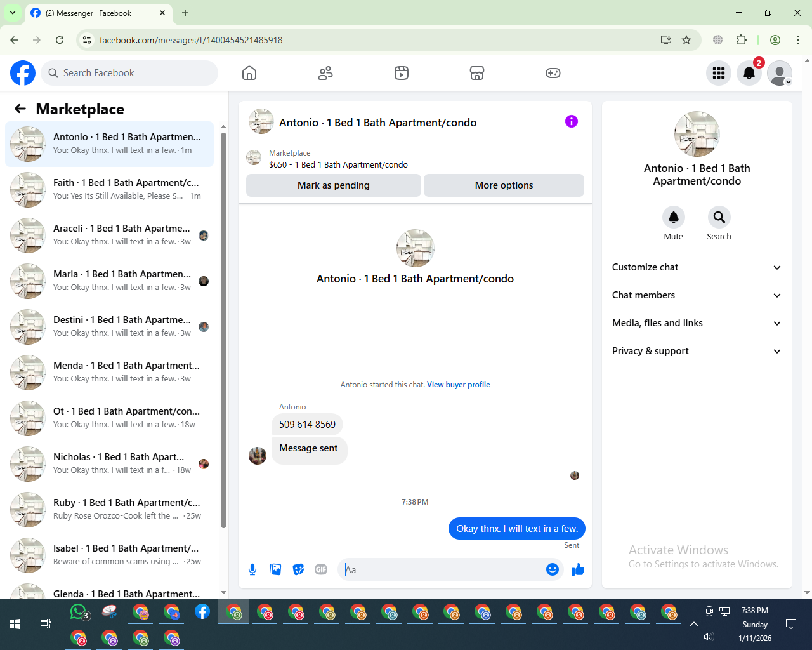812x650 pixels.
Task: Open Destini conversation in chat list
Action: pyautogui.click(x=109, y=327)
